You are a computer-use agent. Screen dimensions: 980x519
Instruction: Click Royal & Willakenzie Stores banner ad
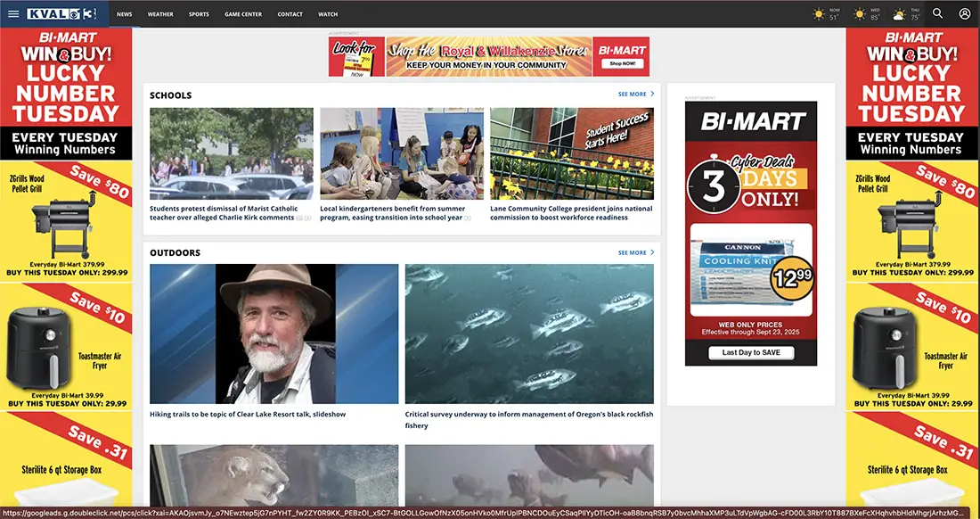pos(489,56)
